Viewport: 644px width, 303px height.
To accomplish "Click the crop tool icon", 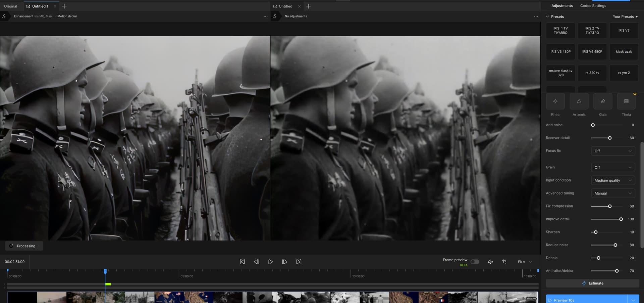I will tap(504, 262).
